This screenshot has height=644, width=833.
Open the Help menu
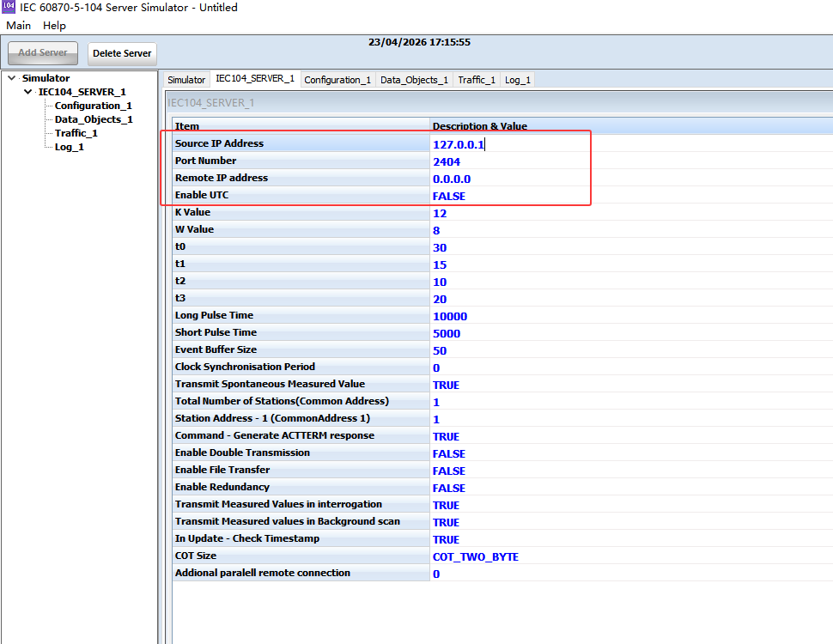pos(54,26)
